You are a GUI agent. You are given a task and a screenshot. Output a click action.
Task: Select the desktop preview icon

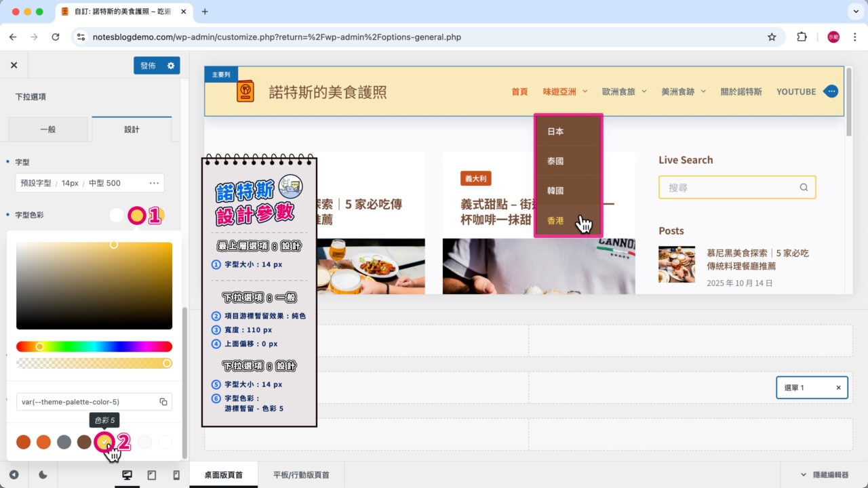[127, 474]
